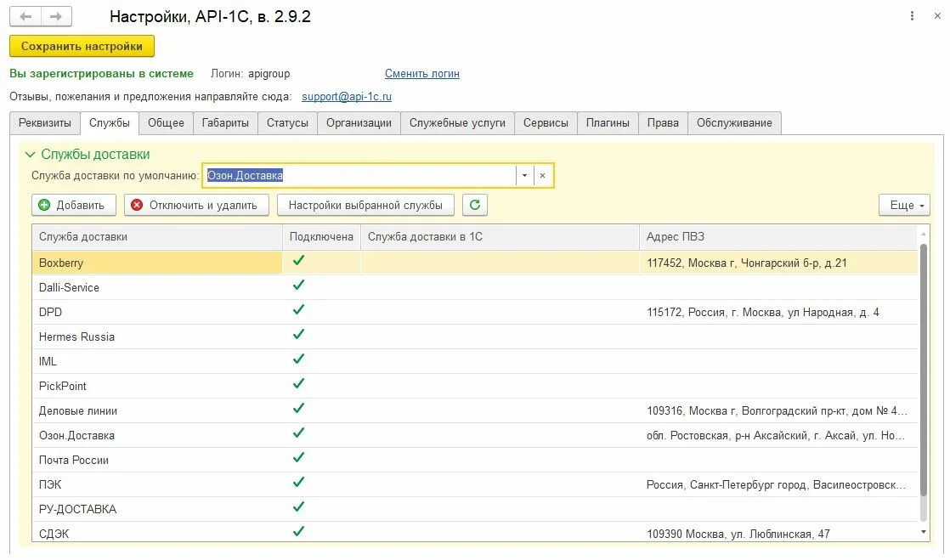Toggle the СДЭК connected checkmark
This screenshot has width=950, height=560.
[299, 531]
